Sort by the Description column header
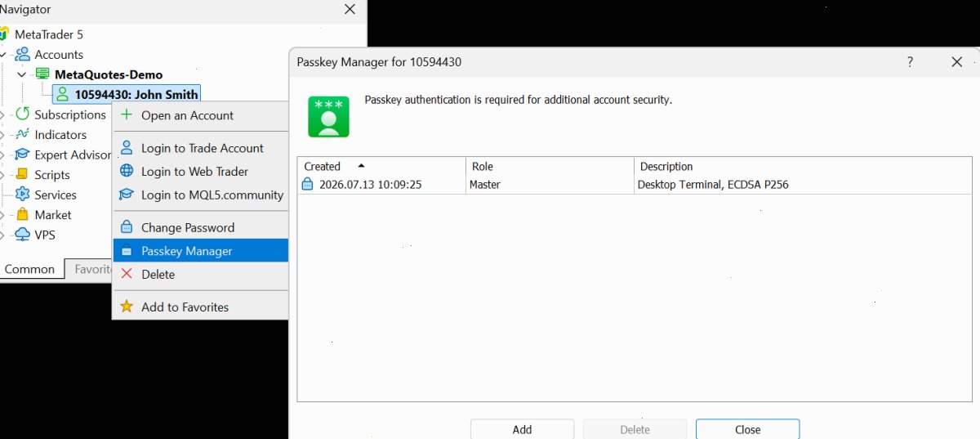This screenshot has width=980, height=439. (x=803, y=166)
